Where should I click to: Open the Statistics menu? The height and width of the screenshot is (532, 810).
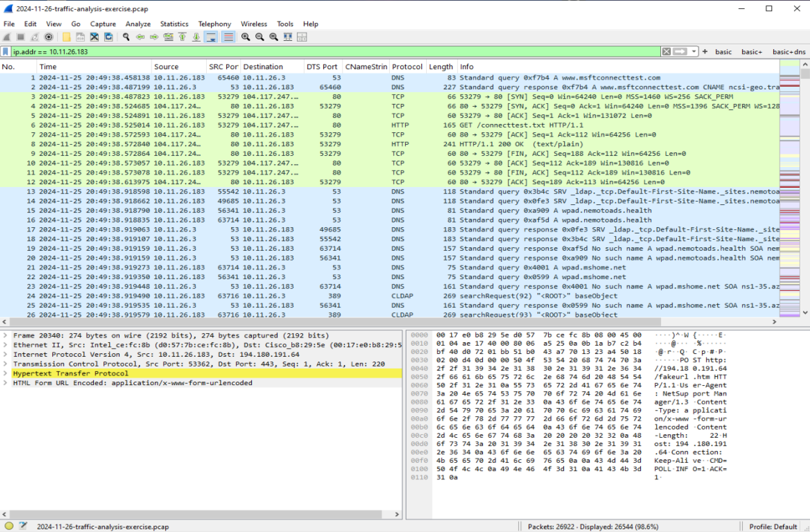(174, 24)
